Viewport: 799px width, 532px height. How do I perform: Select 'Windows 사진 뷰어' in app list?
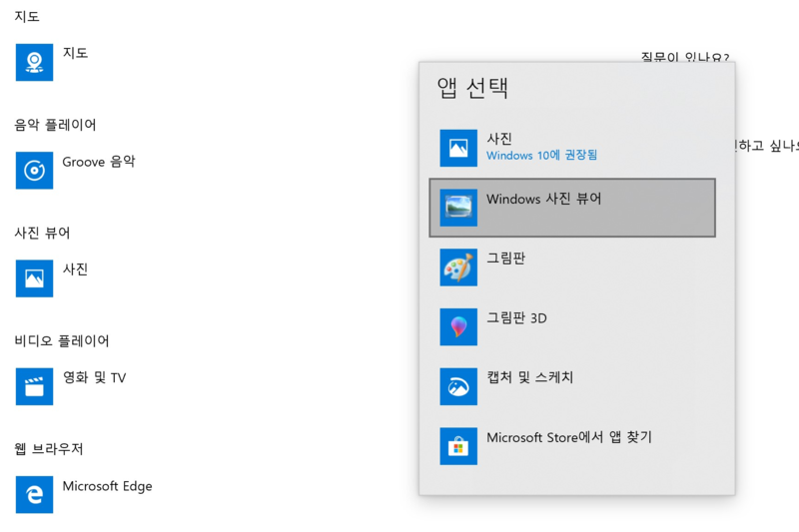572,208
